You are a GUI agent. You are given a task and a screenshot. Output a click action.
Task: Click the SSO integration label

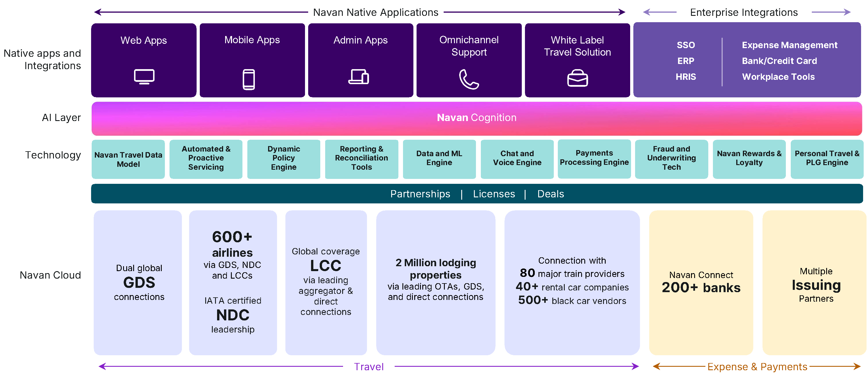coord(686,45)
